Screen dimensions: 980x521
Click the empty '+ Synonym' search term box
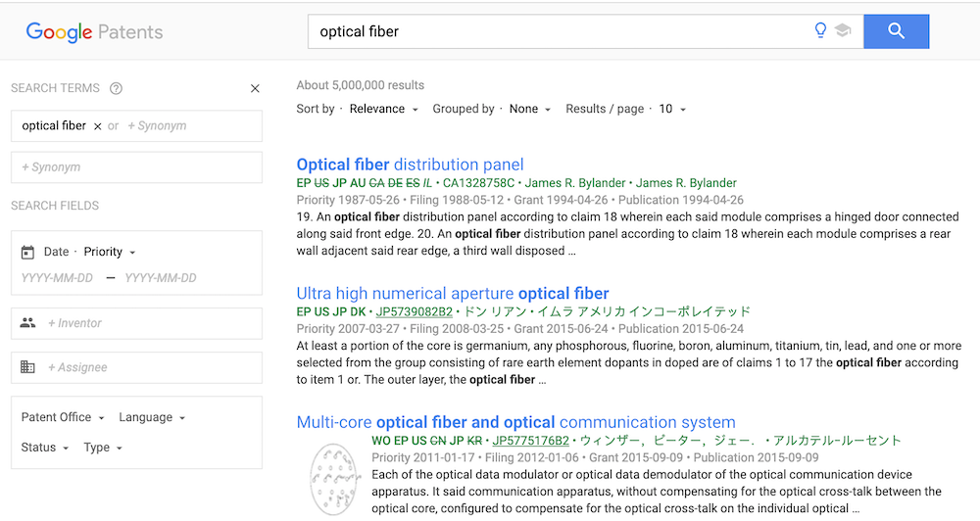(136, 166)
